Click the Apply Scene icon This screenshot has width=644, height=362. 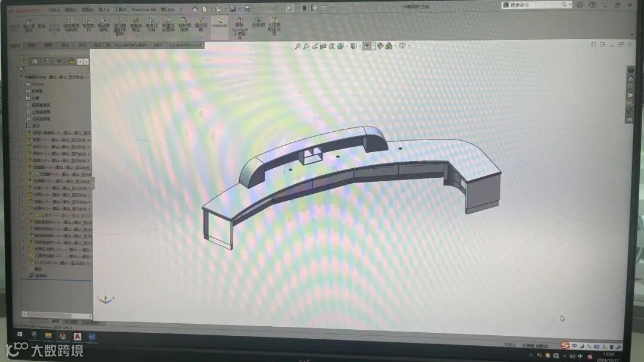(389, 46)
